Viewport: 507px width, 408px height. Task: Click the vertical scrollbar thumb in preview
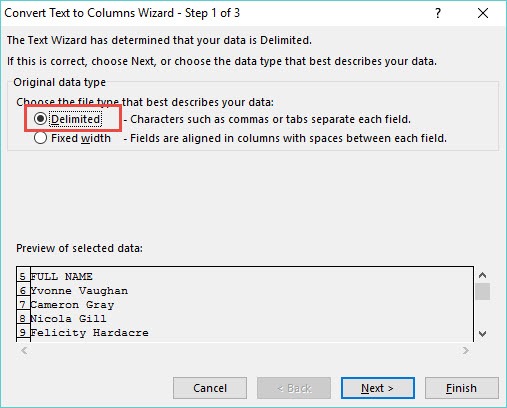482,291
